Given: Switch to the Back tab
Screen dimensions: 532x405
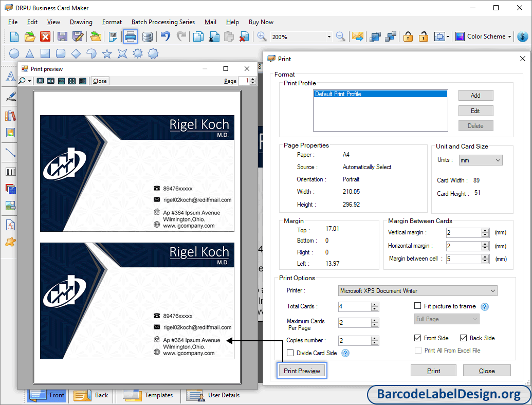Looking at the screenshot, I should click(91, 395).
